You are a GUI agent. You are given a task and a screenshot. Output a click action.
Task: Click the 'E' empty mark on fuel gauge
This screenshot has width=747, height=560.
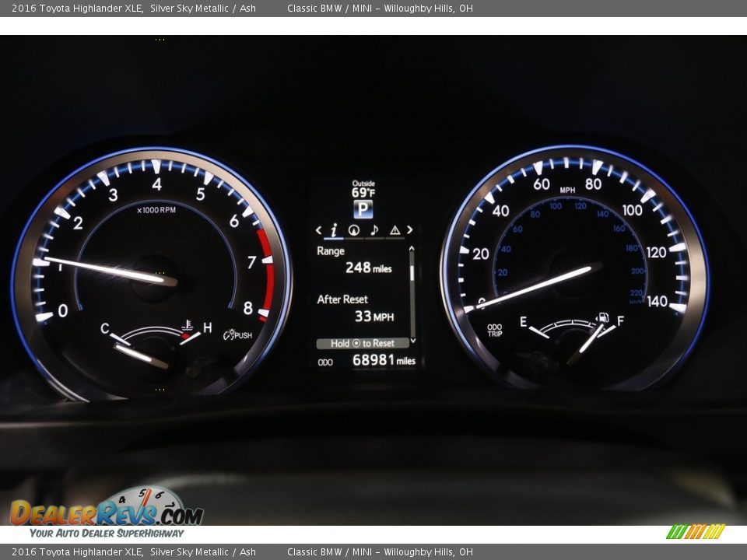click(x=523, y=321)
